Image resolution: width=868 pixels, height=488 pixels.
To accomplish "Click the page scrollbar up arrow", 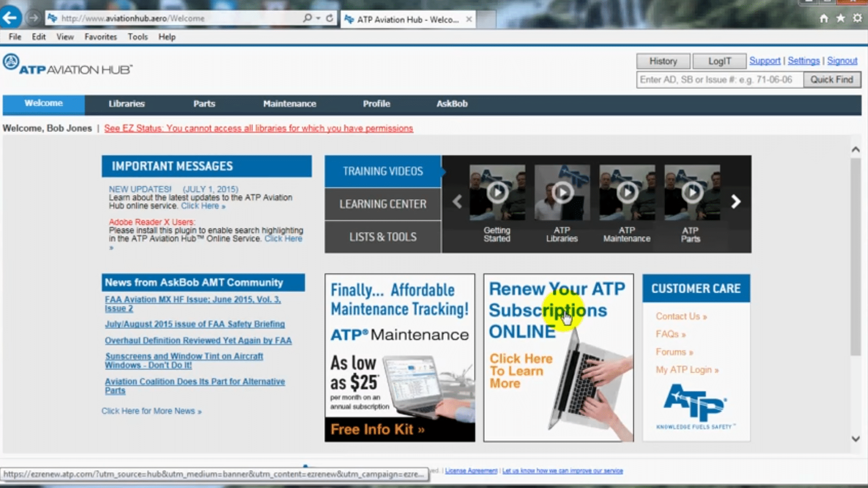I will (x=856, y=150).
